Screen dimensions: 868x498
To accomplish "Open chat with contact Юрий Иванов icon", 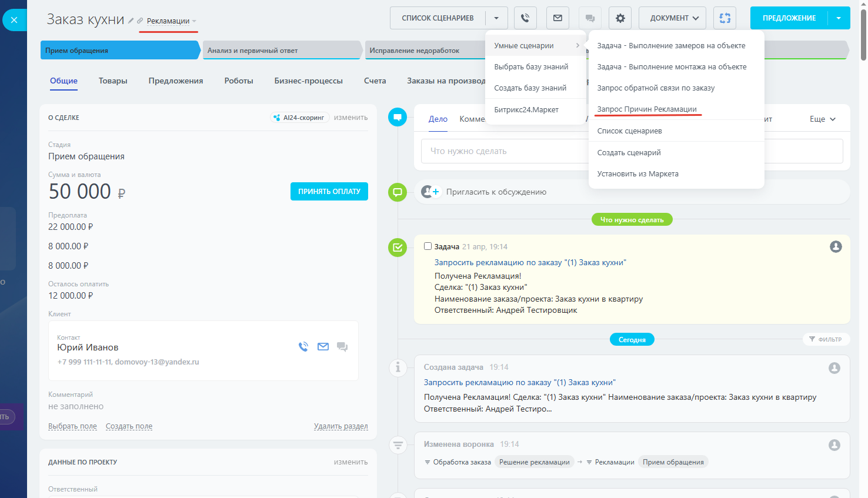I will point(342,347).
